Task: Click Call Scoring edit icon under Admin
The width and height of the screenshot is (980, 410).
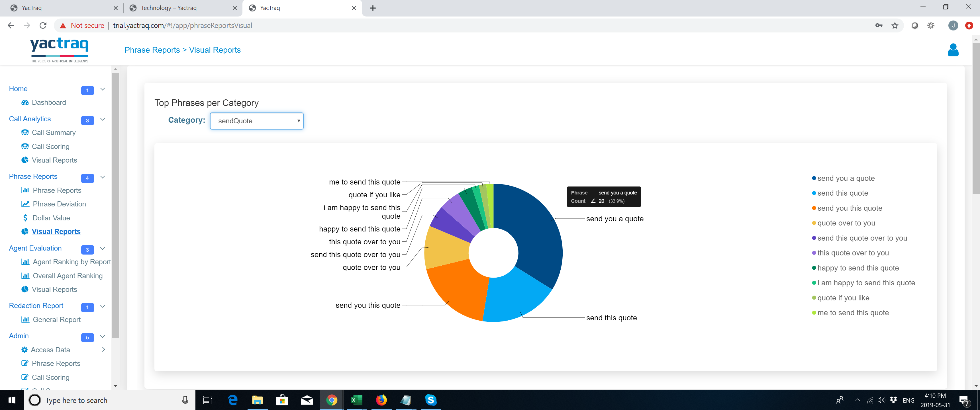Action: (x=25, y=377)
